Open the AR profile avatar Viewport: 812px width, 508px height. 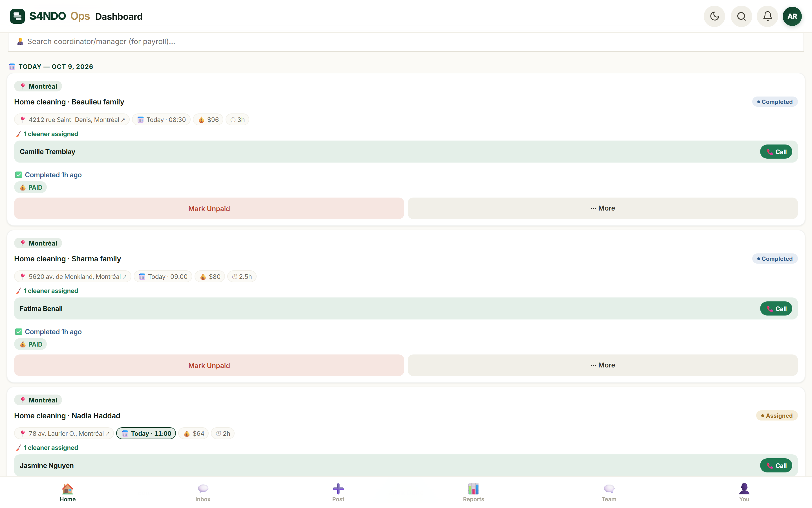pos(792,16)
